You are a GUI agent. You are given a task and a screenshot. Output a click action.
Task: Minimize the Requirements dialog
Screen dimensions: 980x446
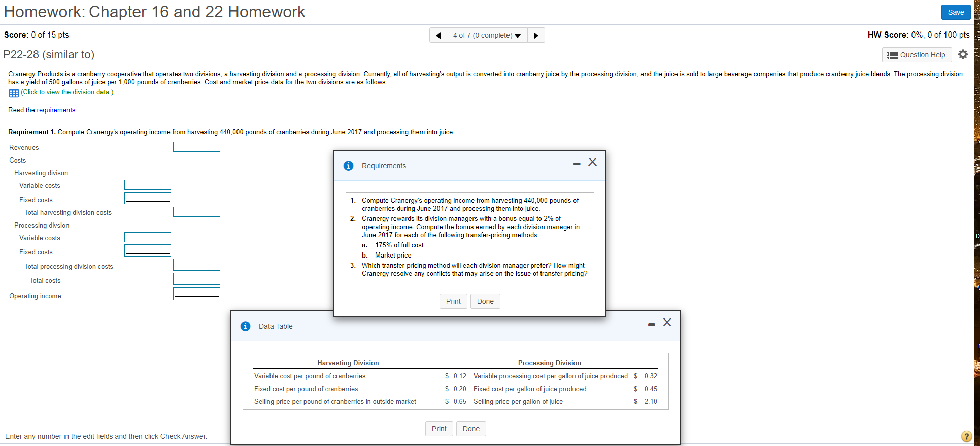click(x=577, y=164)
